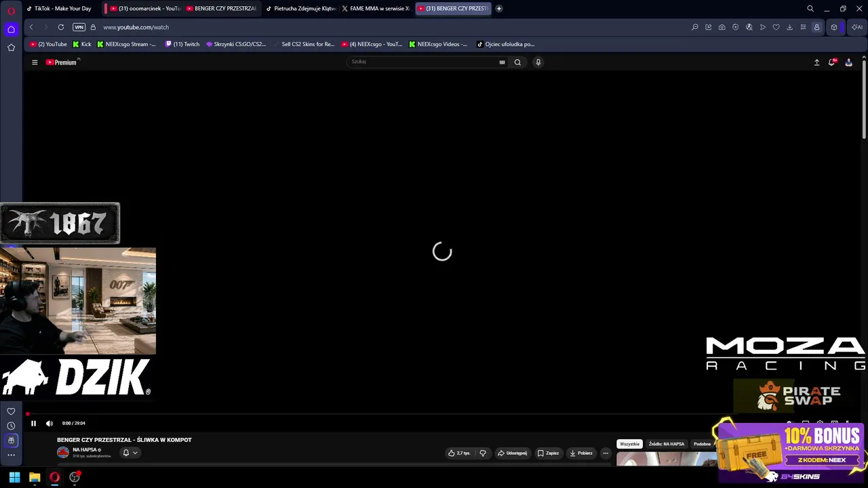This screenshot has width=868, height=488.
Task: Open Easy Setup sliders icon
Action: coord(804,27)
